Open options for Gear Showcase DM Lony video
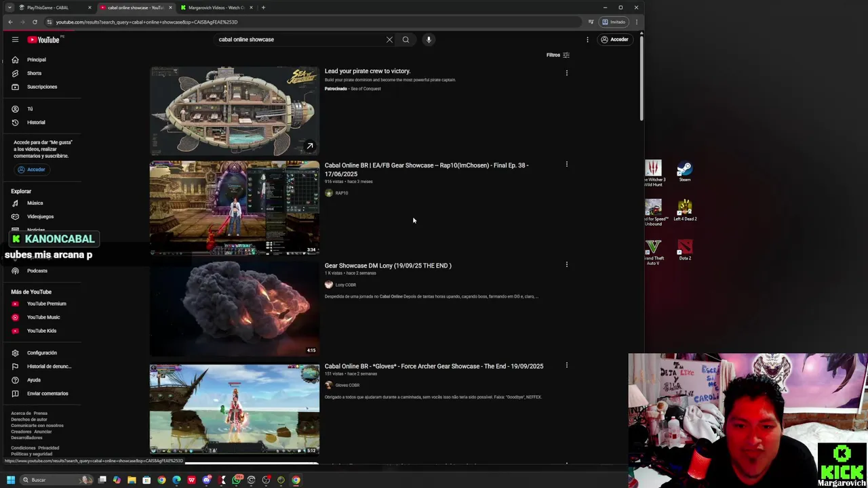Screen dimensions: 868x488 pos(567,264)
